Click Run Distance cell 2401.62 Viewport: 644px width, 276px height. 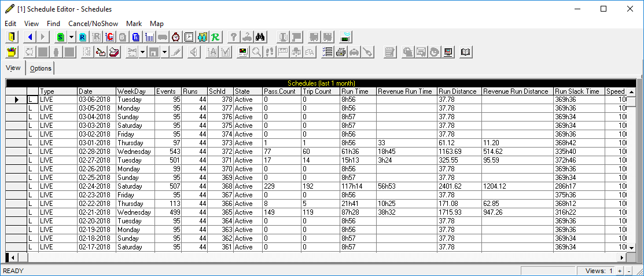click(x=459, y=186)
